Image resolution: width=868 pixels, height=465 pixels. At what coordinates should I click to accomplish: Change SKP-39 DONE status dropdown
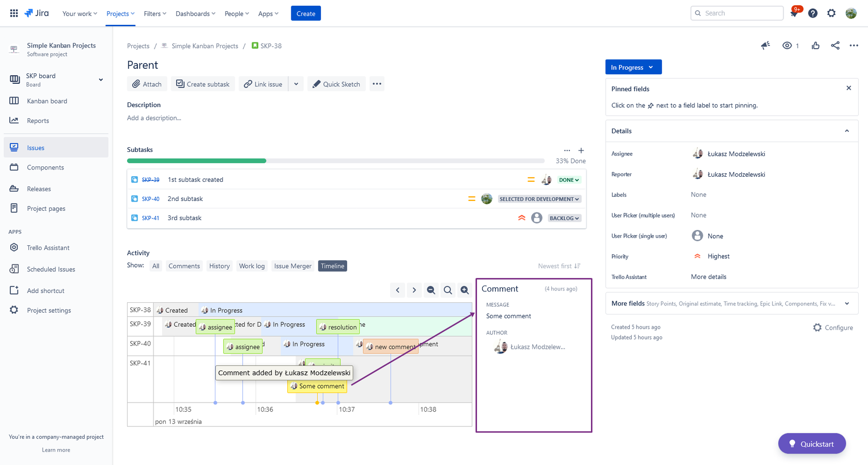(x=569, y=180)
